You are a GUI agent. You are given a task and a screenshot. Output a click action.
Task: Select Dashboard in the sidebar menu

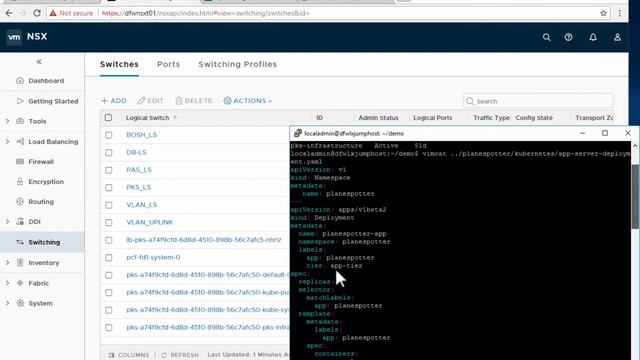(46, 80)
